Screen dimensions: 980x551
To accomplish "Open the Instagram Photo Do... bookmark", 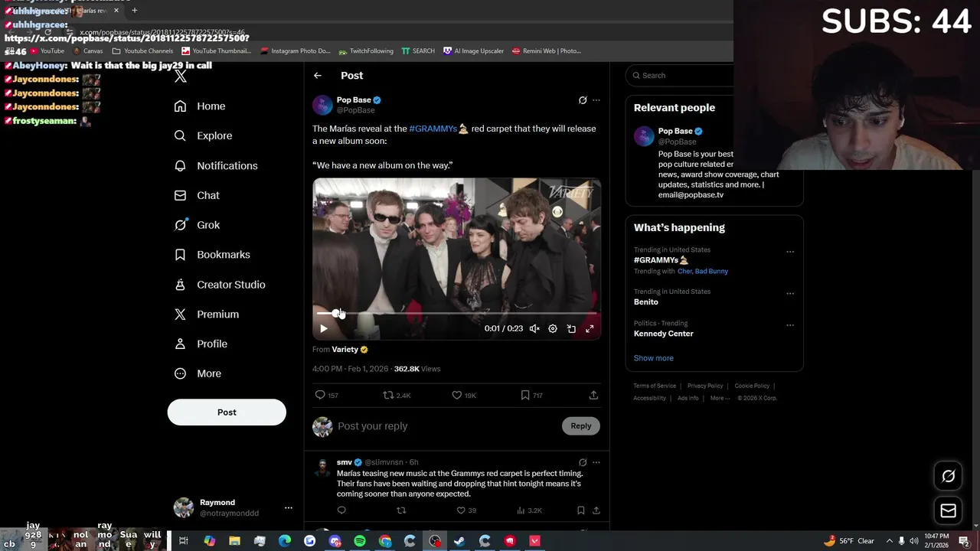I will point(296,51).
